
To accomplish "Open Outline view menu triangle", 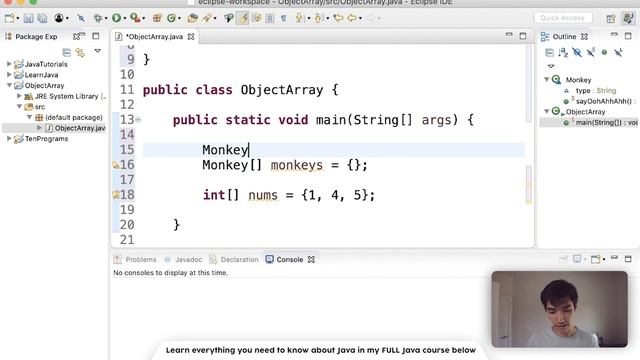I will [x=551, y=66].
